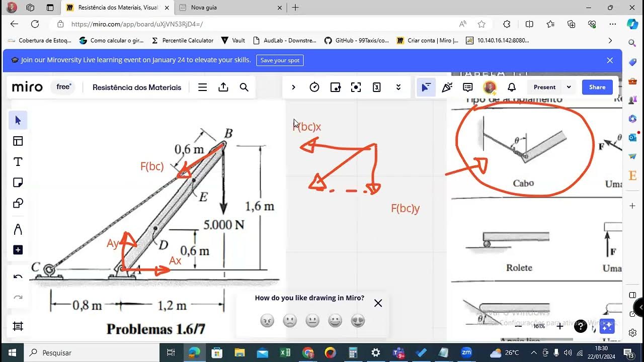
Task: Open Excel from the taskbar
Action: tap(285, 352)
